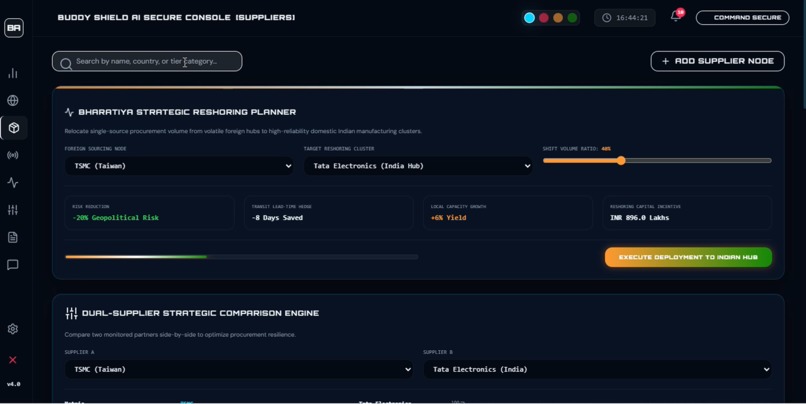Click the page vertical scrollbar
This screenshot has width=806, height=404.
[803, 54]
